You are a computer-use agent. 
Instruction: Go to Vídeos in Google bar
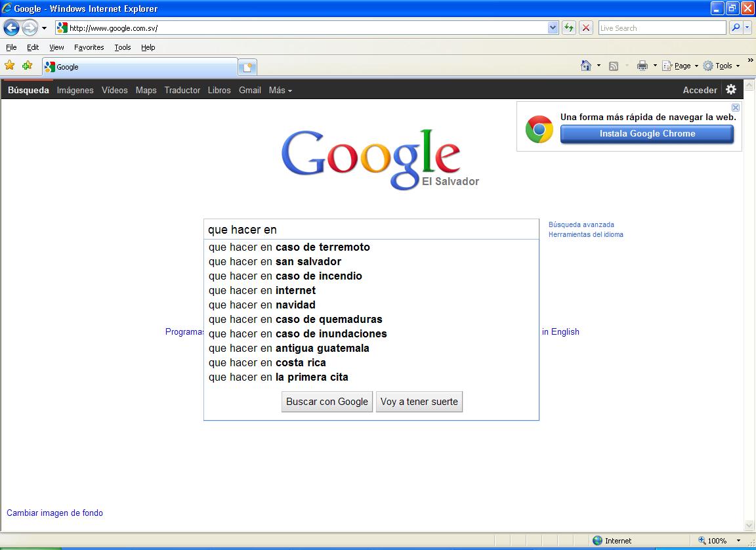115,90
